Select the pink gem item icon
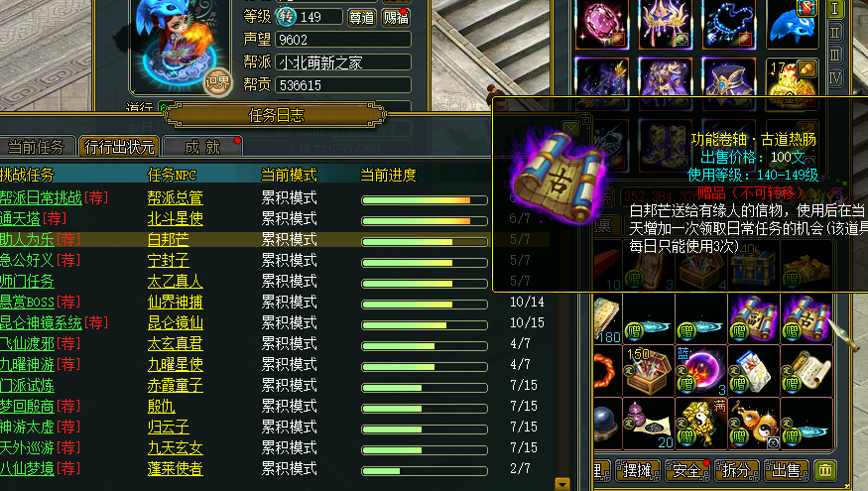Image resolution: width=868 pixels, height=491 pixels. 602,25
